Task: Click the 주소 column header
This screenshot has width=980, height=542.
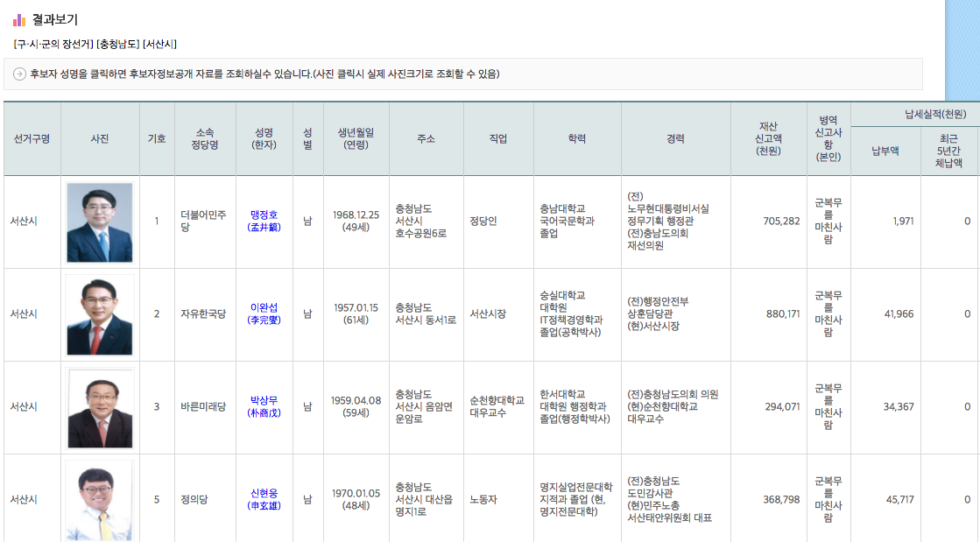Action: 427,138
